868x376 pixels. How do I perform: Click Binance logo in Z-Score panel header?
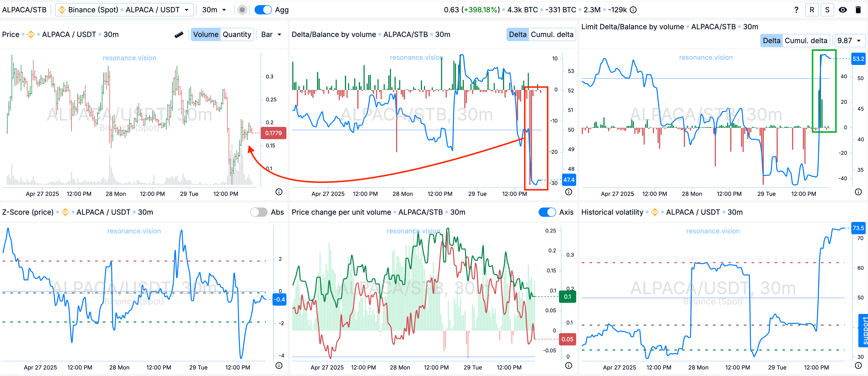coord(65,212)
